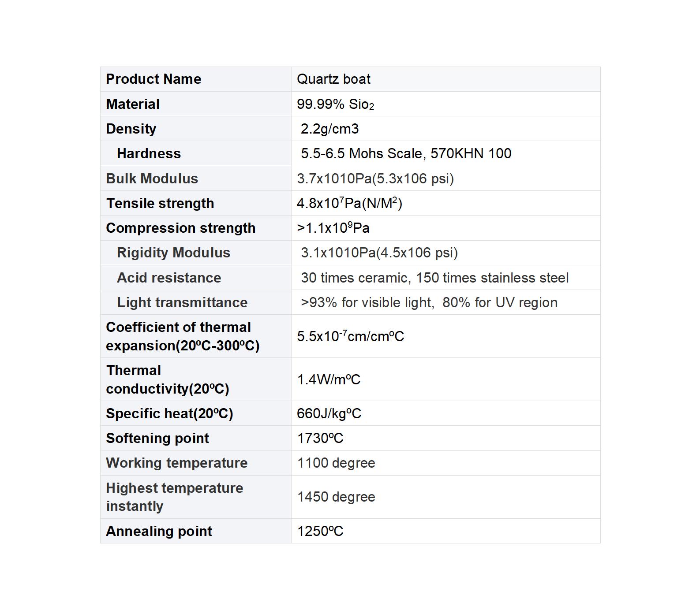700x610 pixels.
Task: Select the Compression strength value cell
Action: tap(445, 228)
